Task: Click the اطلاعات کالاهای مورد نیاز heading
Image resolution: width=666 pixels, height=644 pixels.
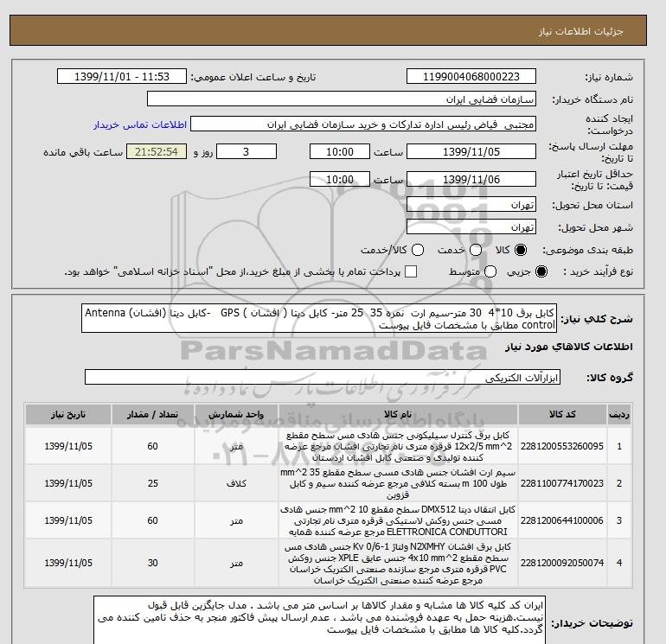Action: coord(569,347)
